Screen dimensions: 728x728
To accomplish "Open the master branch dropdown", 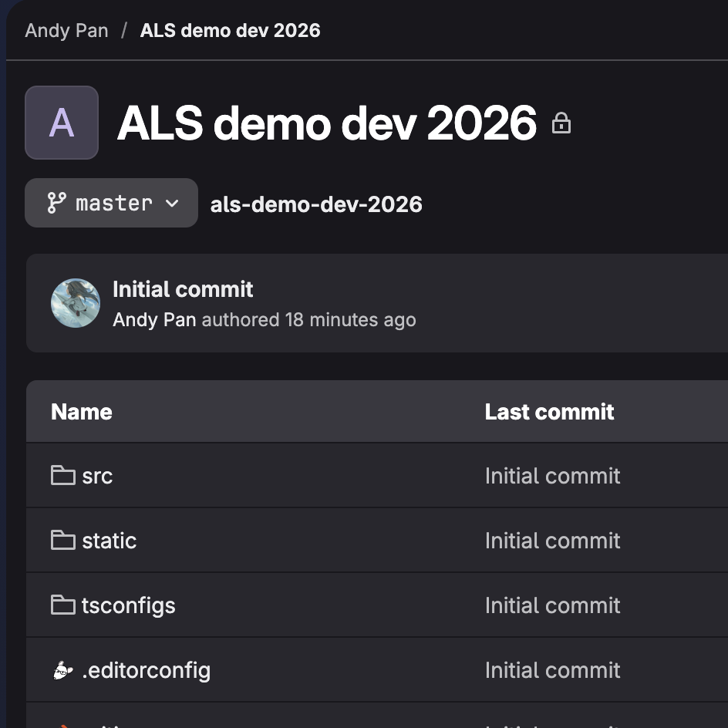I will [x=111, y=203].
